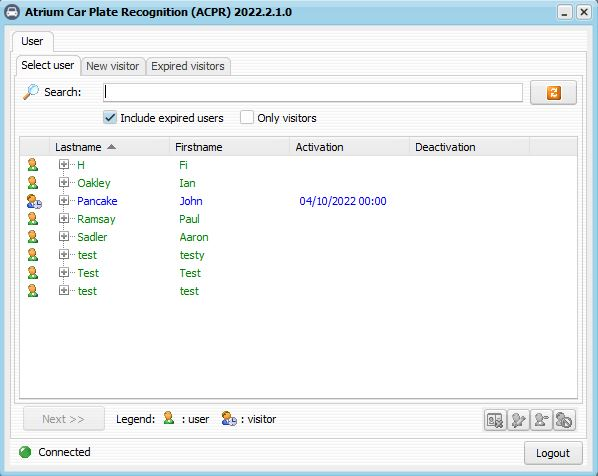The width and height of the screenshot is (598, 476).
Task: Open the User tab
Action: tap(32, 41)
